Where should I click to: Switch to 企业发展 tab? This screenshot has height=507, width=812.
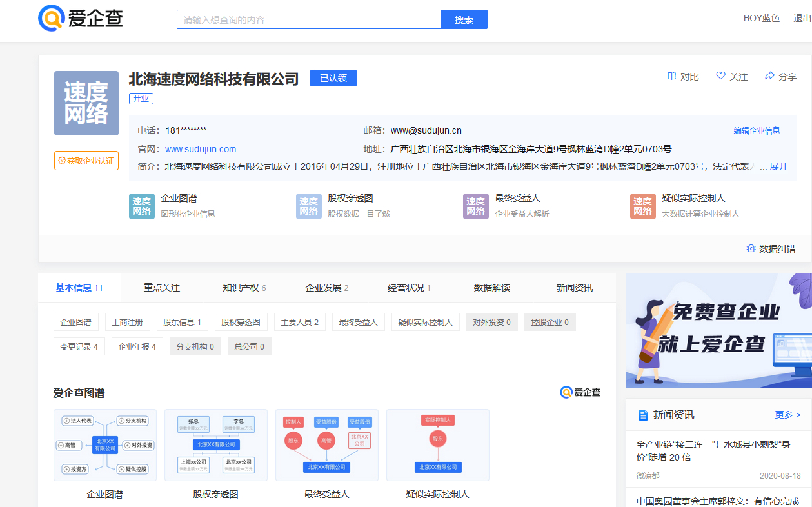[327, 288]
